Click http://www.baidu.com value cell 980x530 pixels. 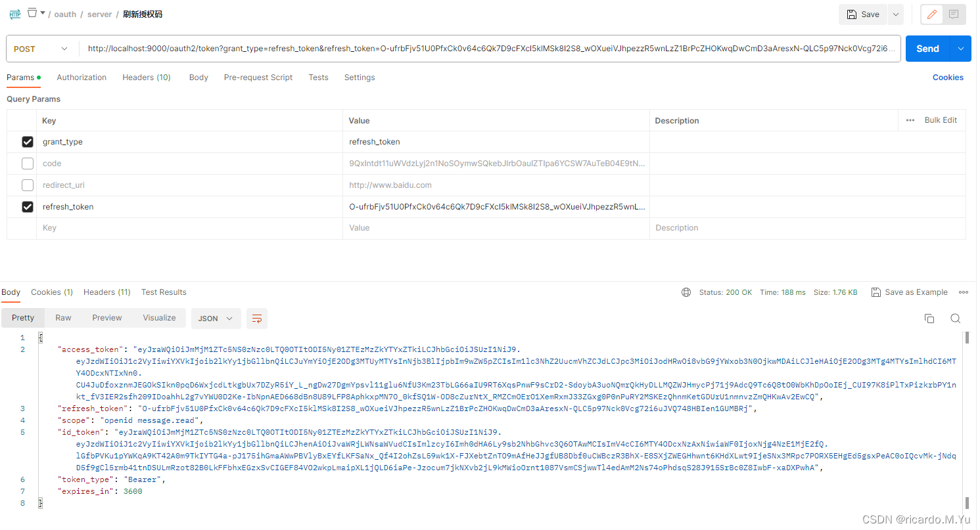click(496, 185)
